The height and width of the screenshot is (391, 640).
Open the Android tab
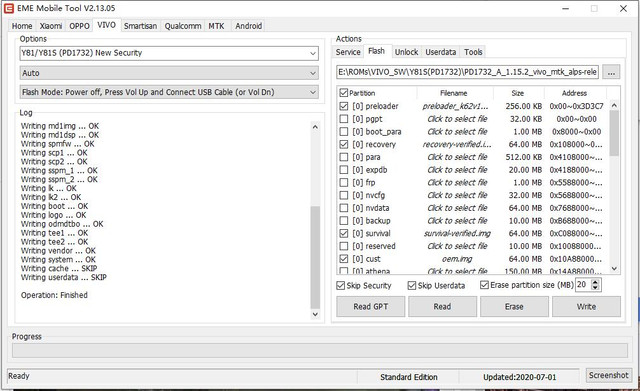point(249,26)
